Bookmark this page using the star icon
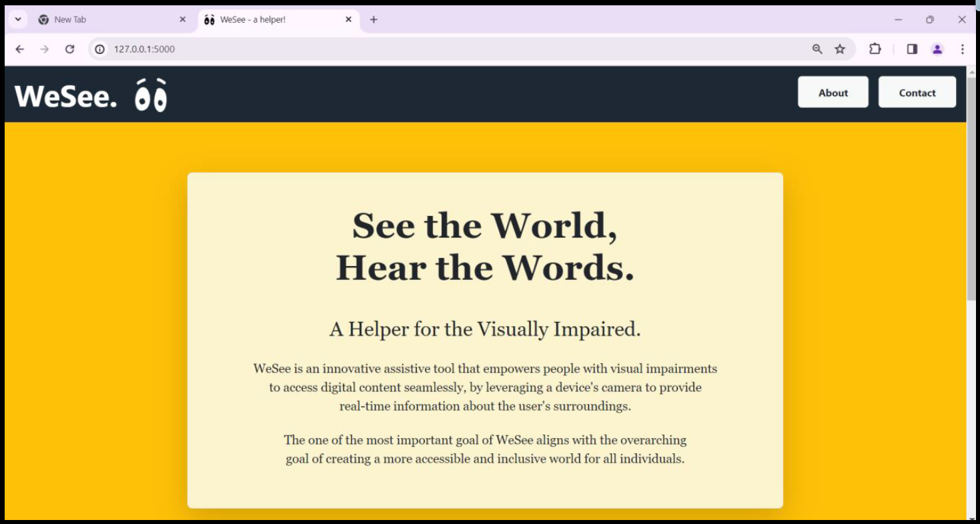 point(838,49)
